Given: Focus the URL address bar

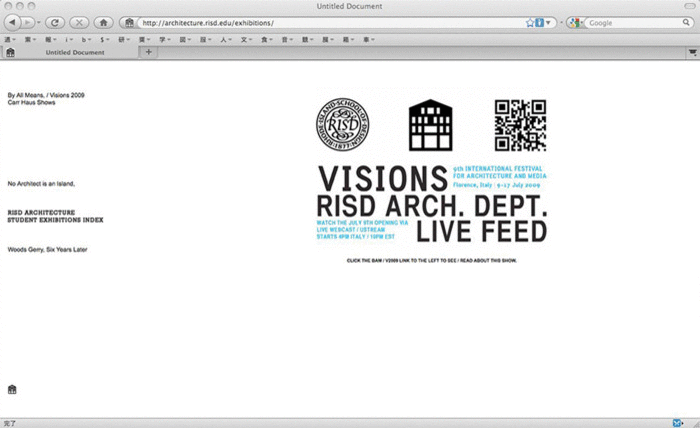Looking at the screenshot, I should (x=330, y=23).
